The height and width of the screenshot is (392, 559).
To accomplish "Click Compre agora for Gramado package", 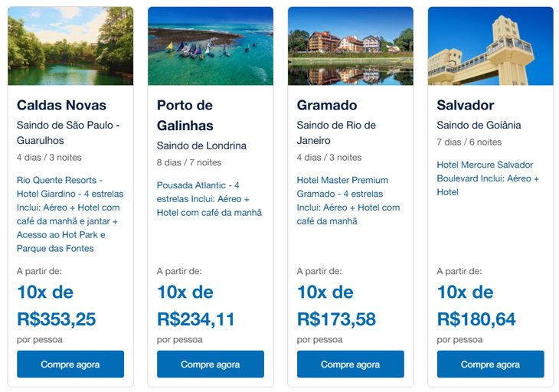I will point(351,364).
